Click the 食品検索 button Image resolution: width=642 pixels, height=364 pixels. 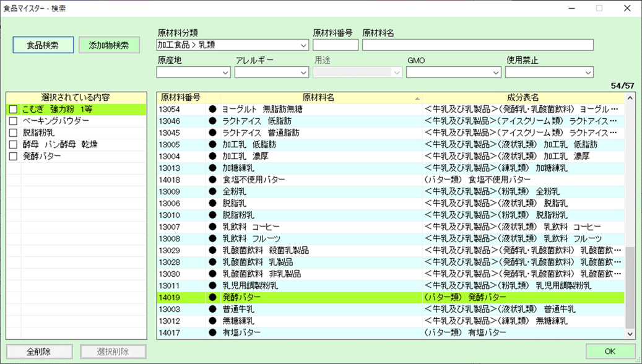pos(43,45)
